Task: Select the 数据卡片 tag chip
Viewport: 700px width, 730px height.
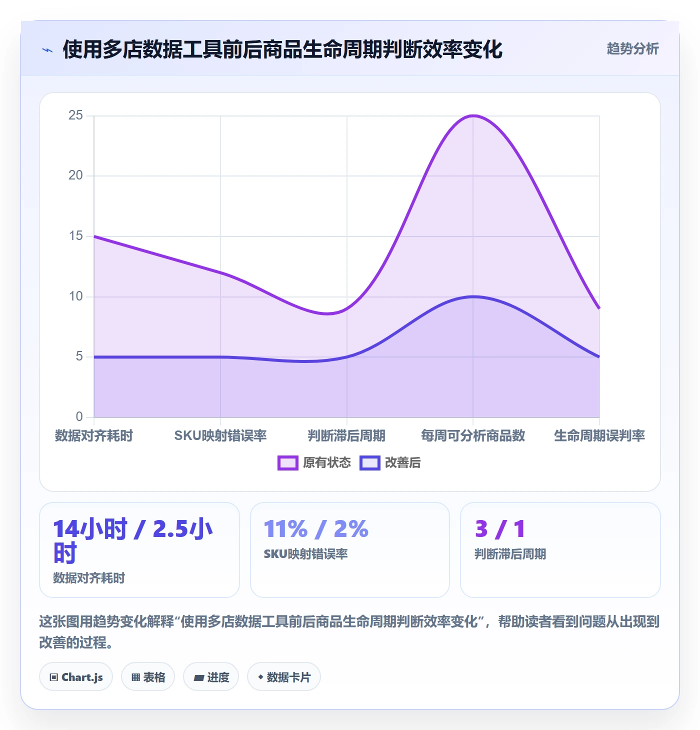Action: (284, 677)
